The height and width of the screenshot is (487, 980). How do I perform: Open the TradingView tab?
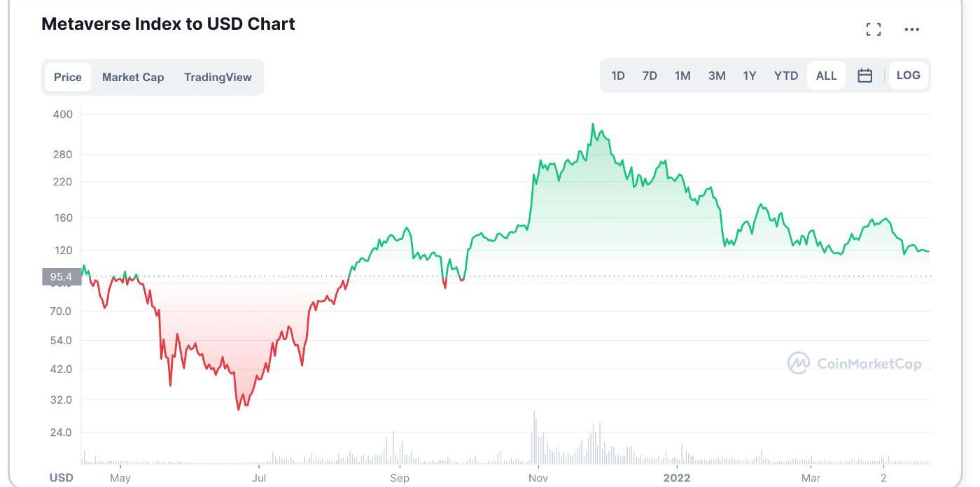click(218, 77)
